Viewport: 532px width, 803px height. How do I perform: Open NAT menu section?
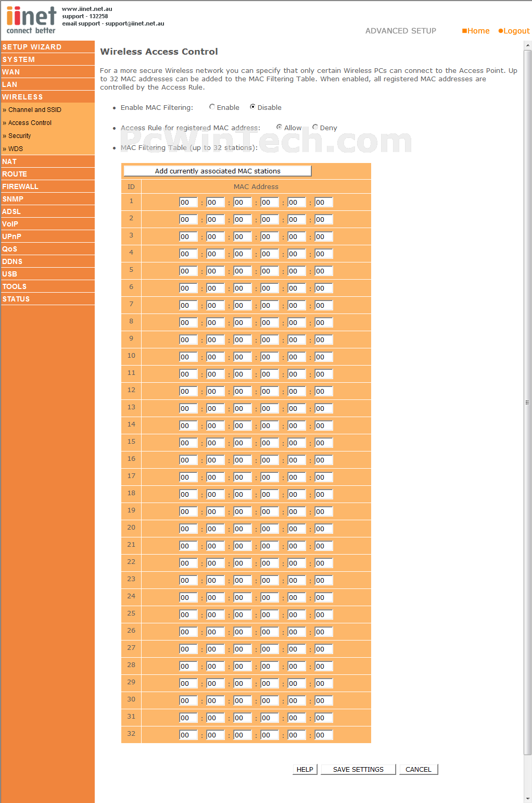47,161
